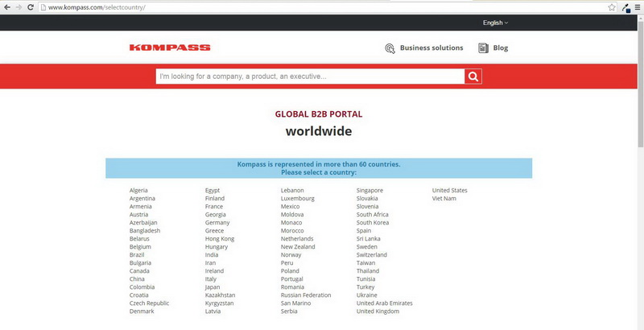Choose South Africa
The height and width of the screenshot is (330, 644).
(372, 215)
